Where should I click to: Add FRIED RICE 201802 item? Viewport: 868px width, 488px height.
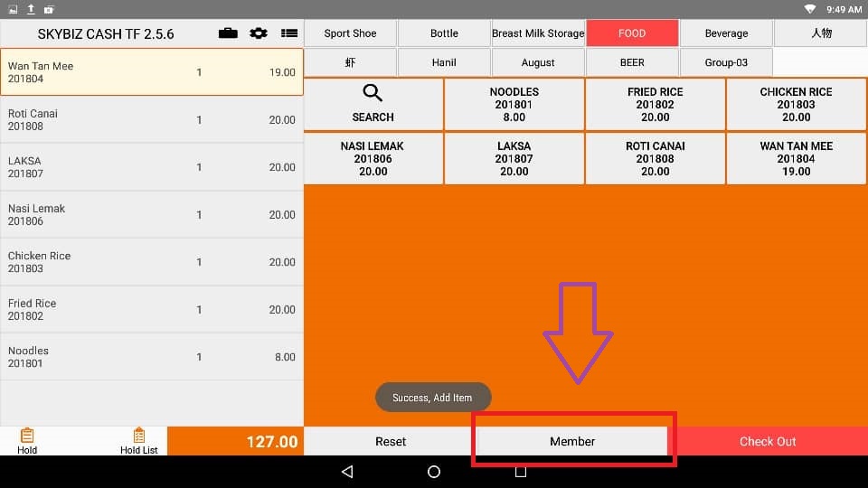click(655, 104)
